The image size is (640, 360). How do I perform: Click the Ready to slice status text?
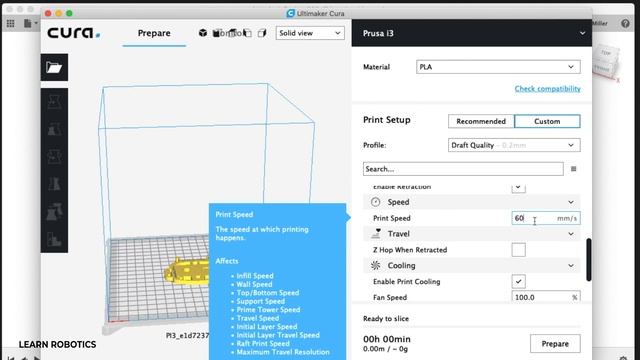click(x=386, y=319)
